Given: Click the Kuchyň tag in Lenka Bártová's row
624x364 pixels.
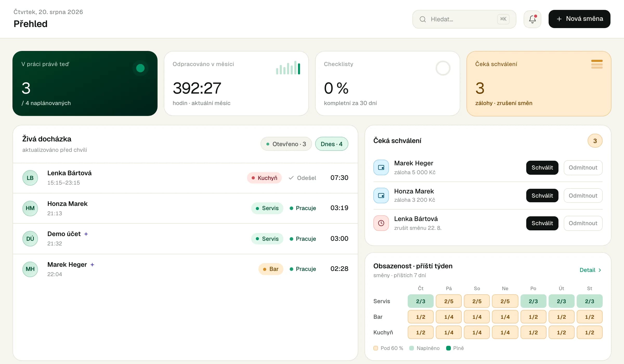Looking at the screenshot, I should click(x=264, y=178).
